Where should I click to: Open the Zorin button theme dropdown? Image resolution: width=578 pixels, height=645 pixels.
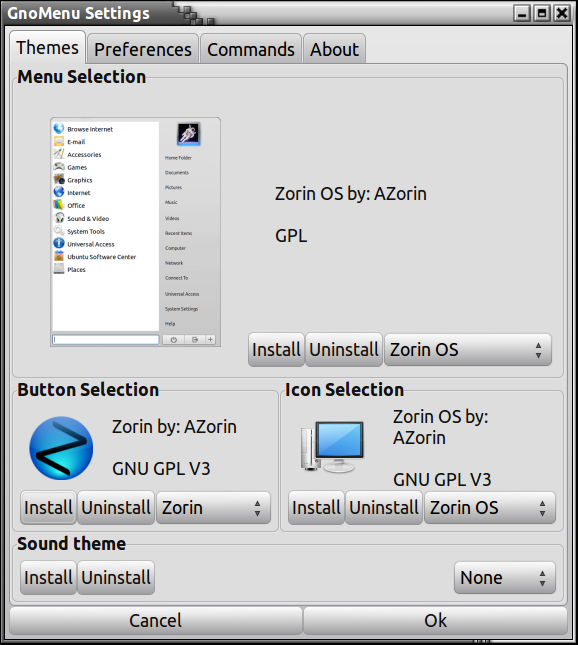(x=214, y=508)
